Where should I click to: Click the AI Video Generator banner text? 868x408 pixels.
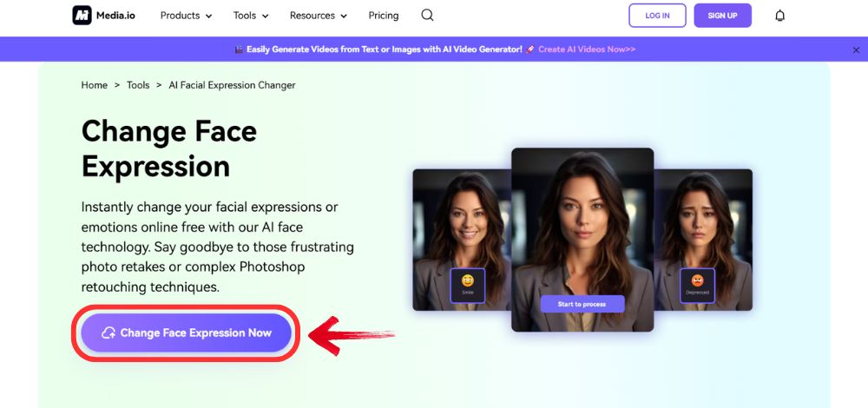[385, 49]
